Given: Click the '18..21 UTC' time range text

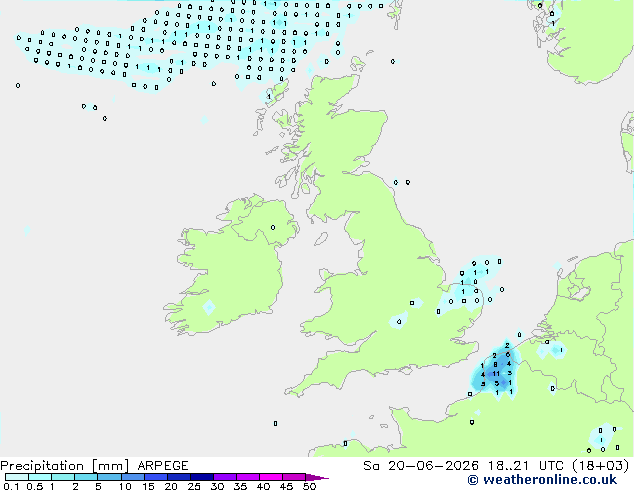Looking at the screenshot, I should (525, 466).
